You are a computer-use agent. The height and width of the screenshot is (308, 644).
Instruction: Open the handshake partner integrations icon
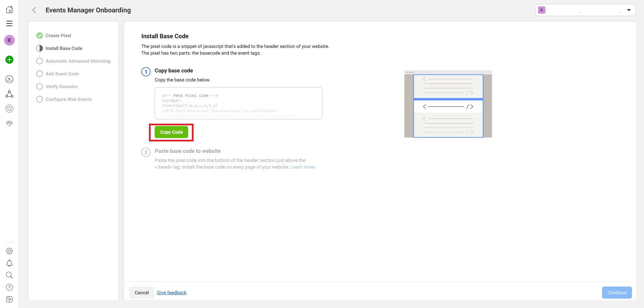point(9,123)
